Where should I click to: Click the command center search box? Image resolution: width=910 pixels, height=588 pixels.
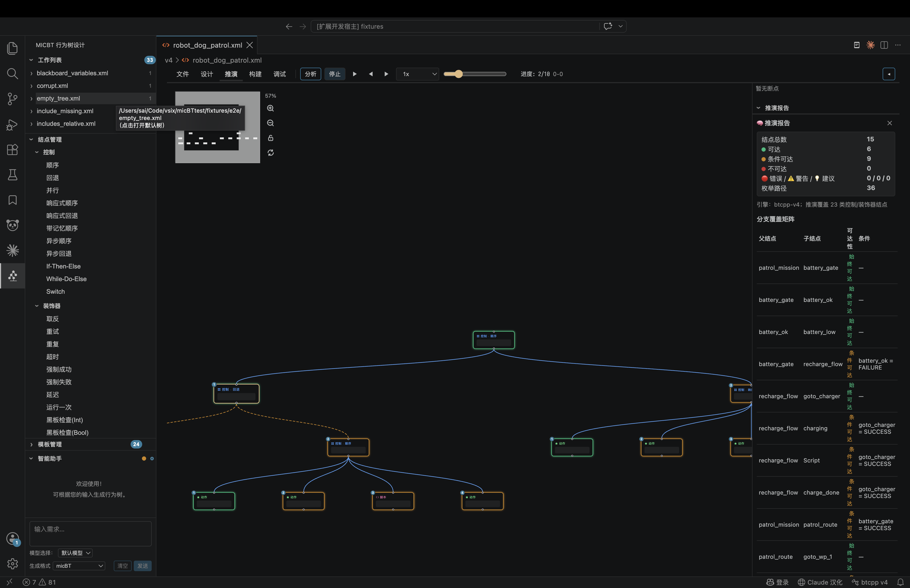point(455,26)
